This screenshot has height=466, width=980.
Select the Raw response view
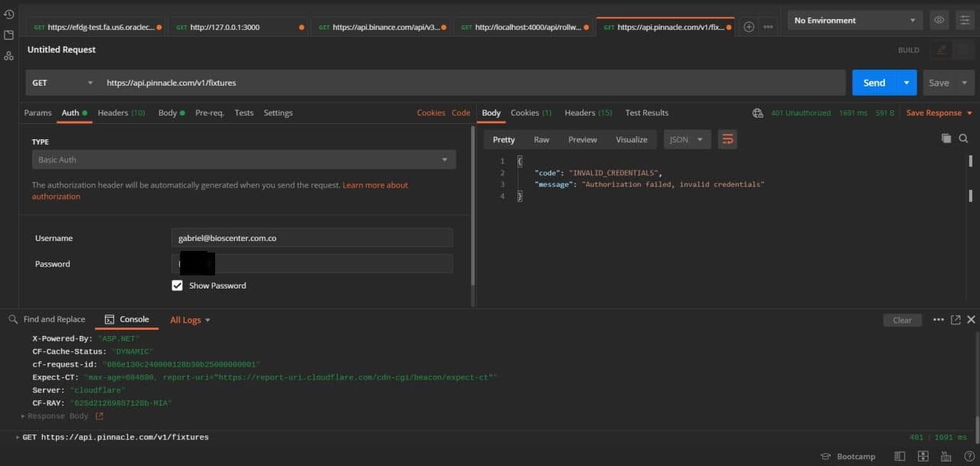coord(541,139)
